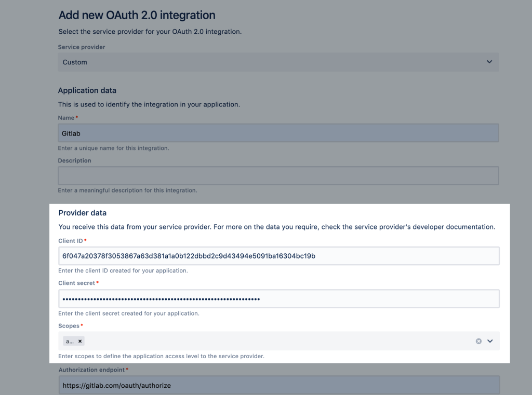Clear all scopes with the circled x icon
The image size is (532, 395).
(x=478, y=341)
